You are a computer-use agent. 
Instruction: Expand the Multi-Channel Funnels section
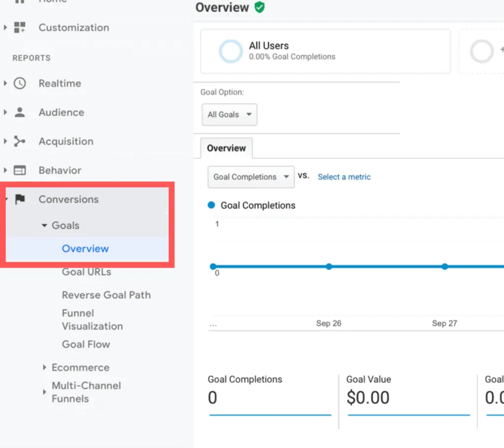tap(44, 392)
